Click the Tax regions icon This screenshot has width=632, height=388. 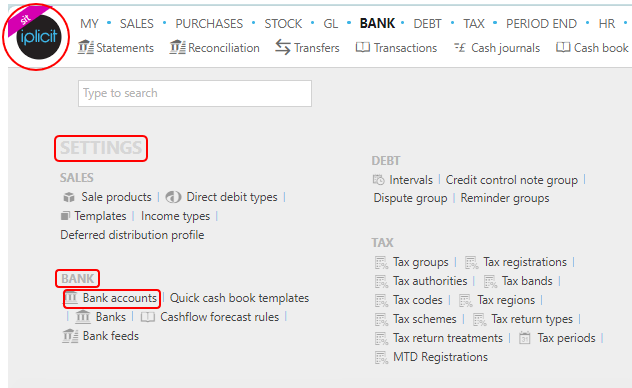(466, 300)
